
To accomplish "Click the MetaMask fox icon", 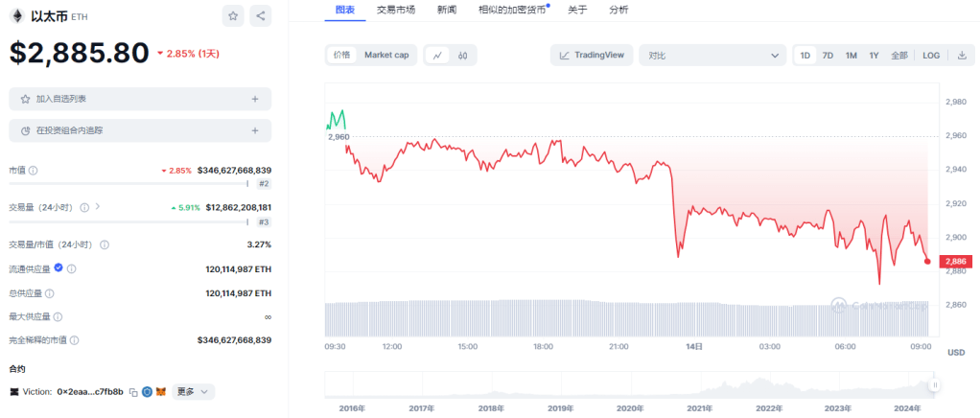I will pyautogui.click(x=163, y=391).
